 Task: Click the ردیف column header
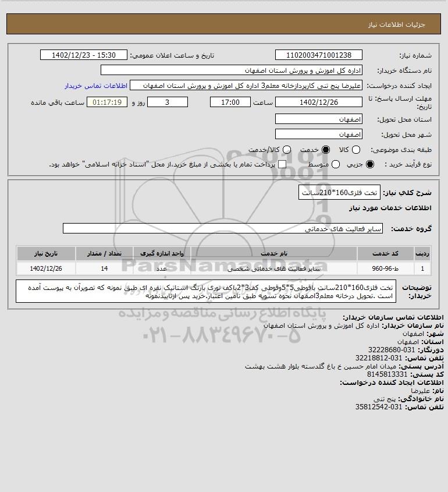click(x=422, y=253)
